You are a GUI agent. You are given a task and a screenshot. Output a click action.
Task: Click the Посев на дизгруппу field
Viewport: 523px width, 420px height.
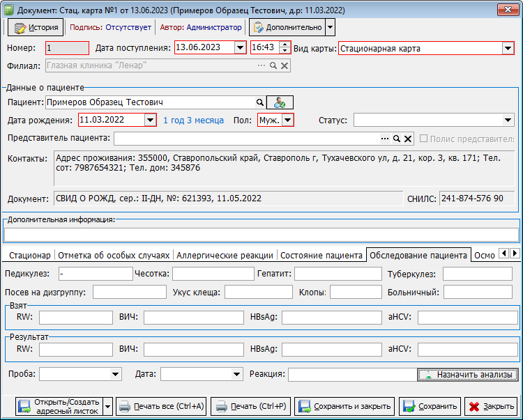pos(130,292)
